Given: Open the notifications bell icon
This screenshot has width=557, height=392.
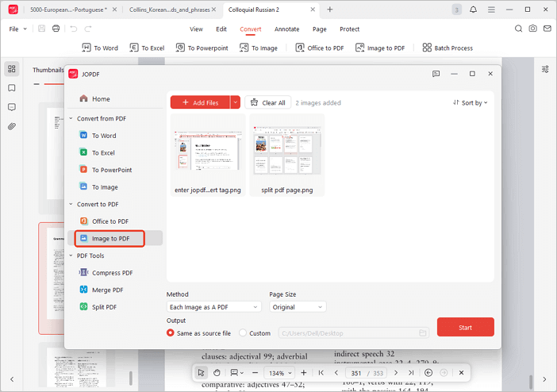Looking at the screenshot, I should pos(473,10).
